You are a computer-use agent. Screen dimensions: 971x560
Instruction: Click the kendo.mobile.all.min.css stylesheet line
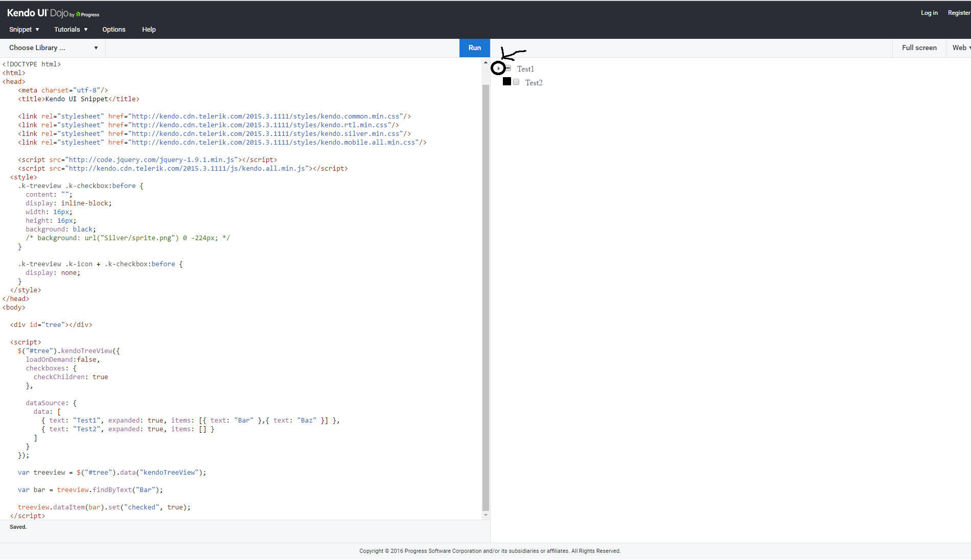[222, 143]
